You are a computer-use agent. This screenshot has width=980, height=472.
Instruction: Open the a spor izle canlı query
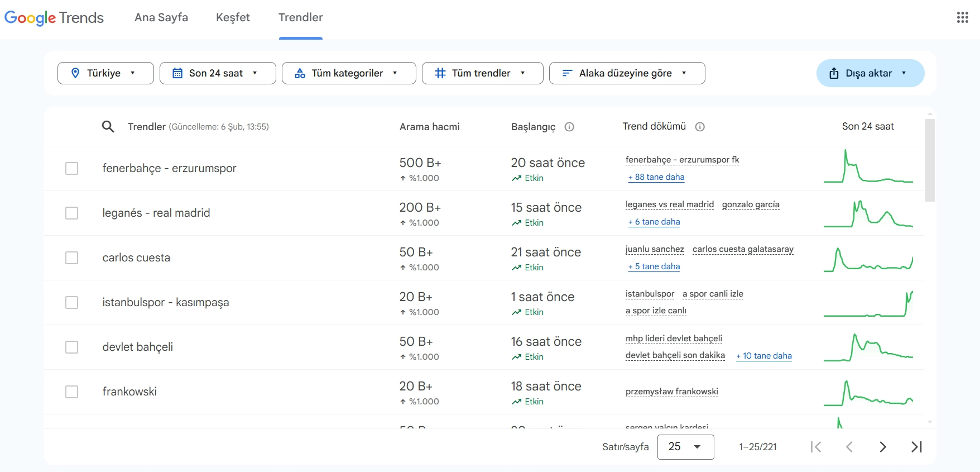coord(656,311)
